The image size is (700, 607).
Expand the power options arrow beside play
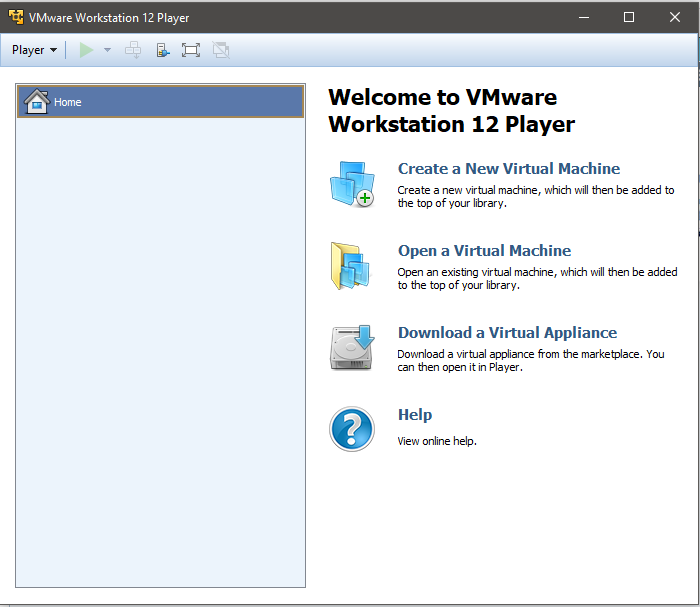coord(107,50)
